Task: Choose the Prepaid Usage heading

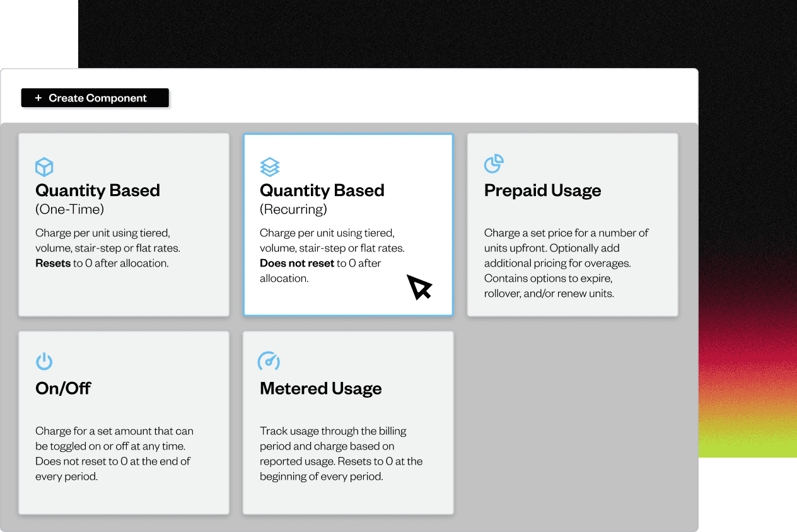Action: (x=543, y=190)
